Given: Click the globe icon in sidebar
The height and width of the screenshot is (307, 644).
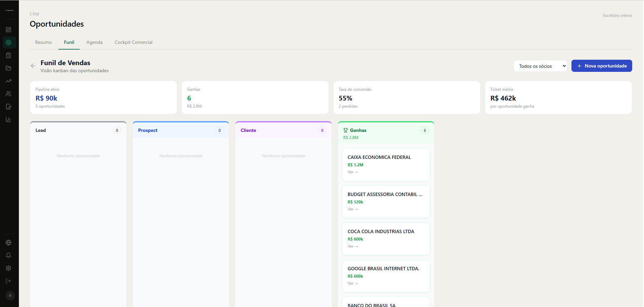Looking at the screenshot, I should tap(8, 243).
